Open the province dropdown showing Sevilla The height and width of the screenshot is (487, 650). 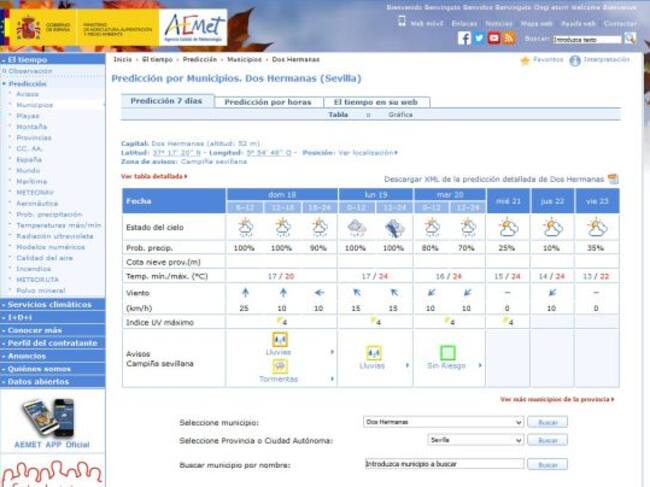pyautogui.click(x=475, y=440)
